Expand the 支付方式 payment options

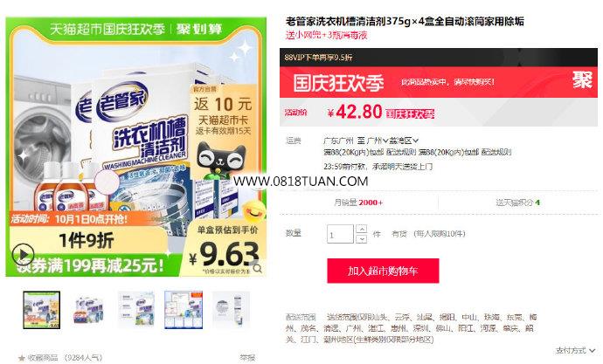(x=576, y=350)
